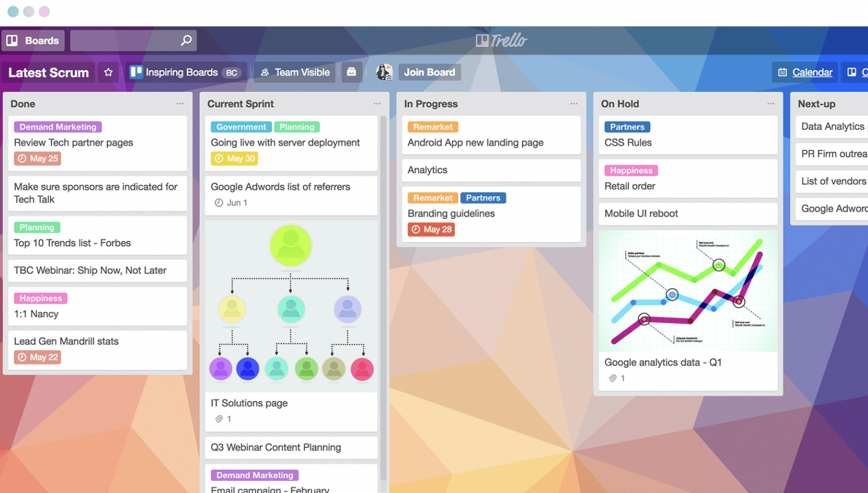Click Partners label on CSS Rules card

(627, 127)
